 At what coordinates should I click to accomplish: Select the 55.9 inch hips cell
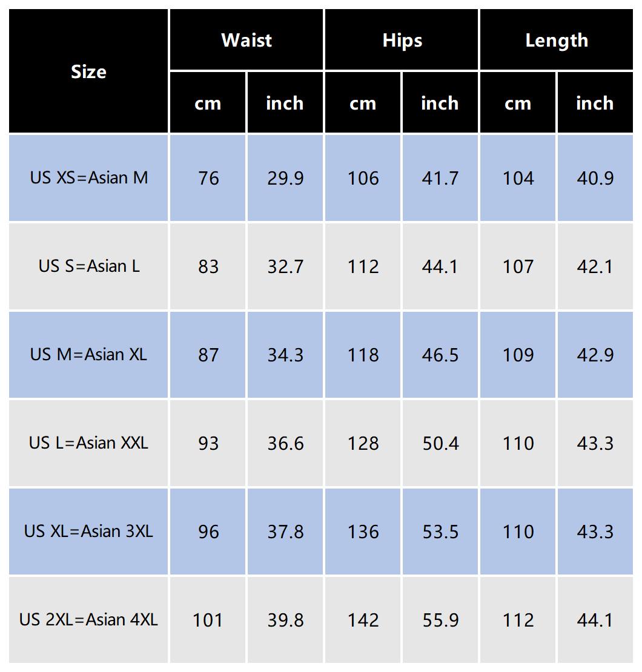click(440, 620)
